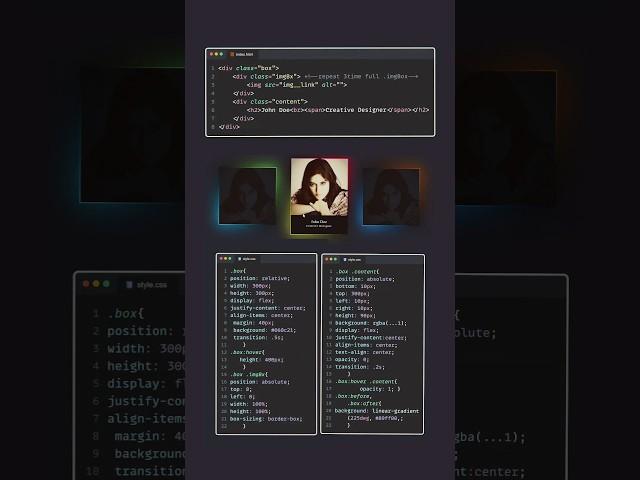This screenshot has height=480, width=640.
Task: Click the left: 0; line
Action: [242, 396]
